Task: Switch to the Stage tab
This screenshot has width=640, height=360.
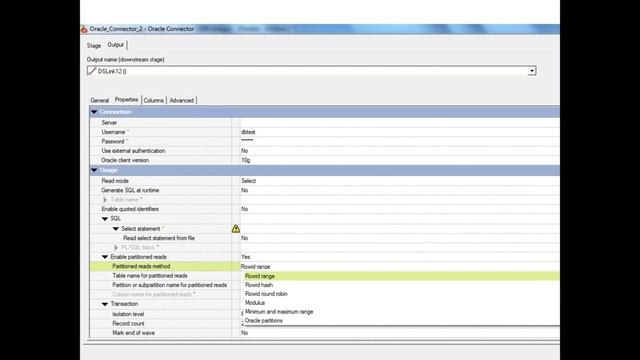Action: coord(94,46)
